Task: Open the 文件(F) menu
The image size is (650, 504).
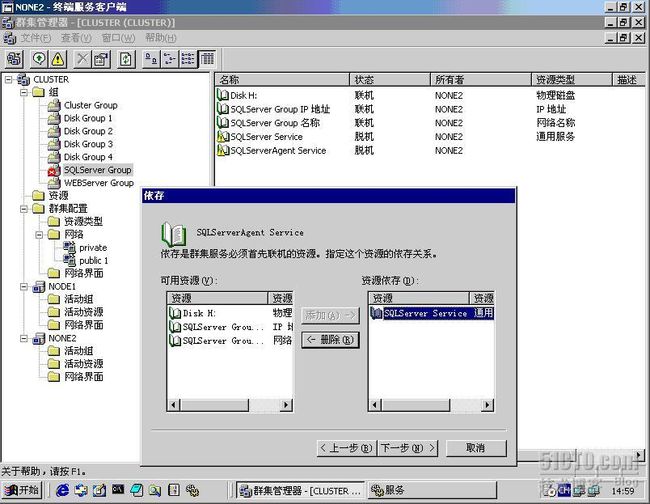Action: (36, 38)
